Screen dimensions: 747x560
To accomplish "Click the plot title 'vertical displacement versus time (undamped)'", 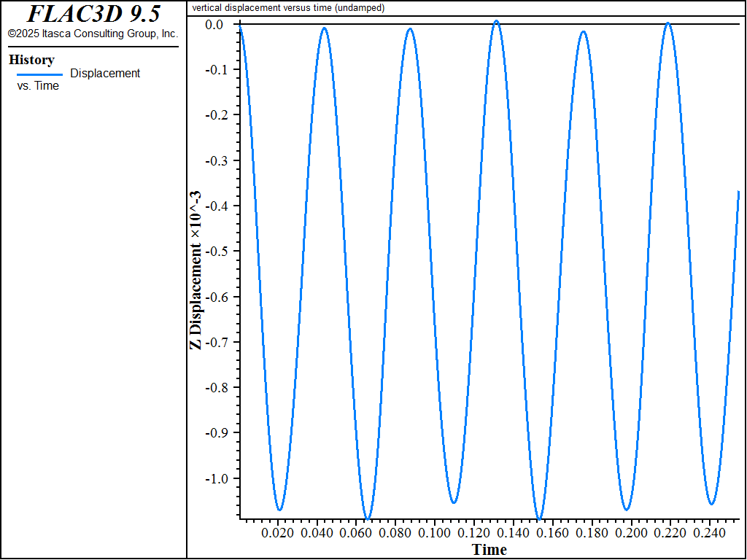I will click(x=288, y=8).
